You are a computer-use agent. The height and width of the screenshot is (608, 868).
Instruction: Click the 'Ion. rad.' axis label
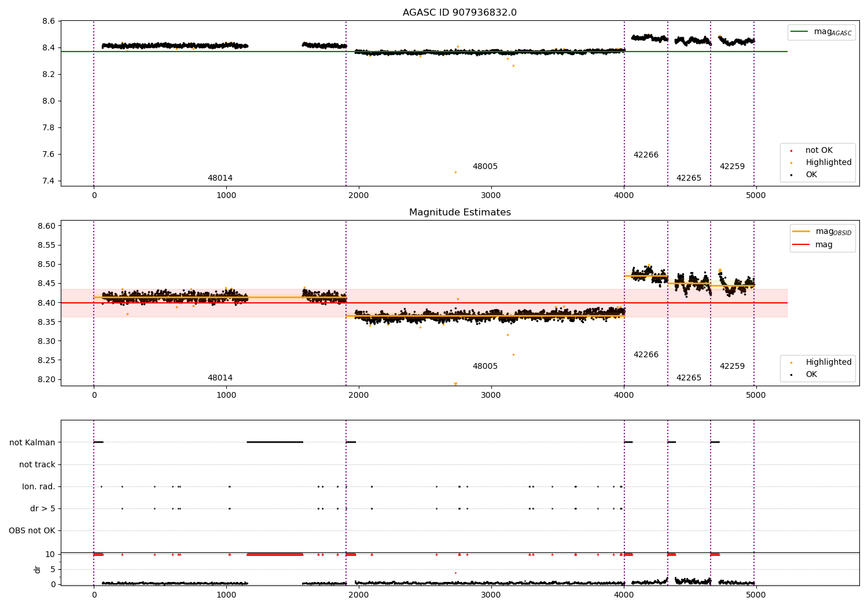[x=39, y=486]
